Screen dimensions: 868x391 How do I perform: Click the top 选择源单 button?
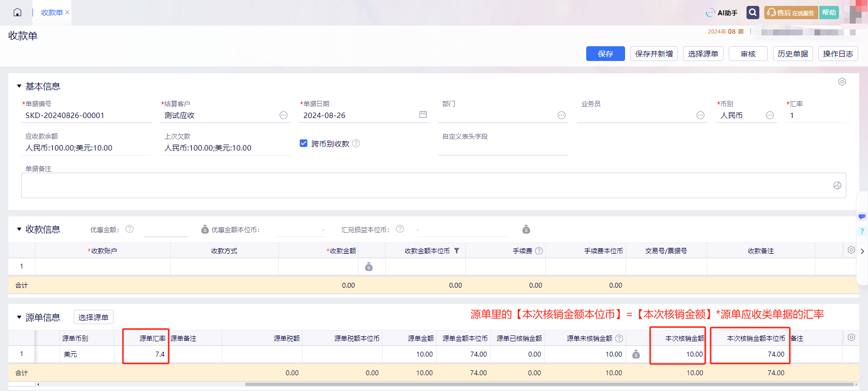point(703,54)
